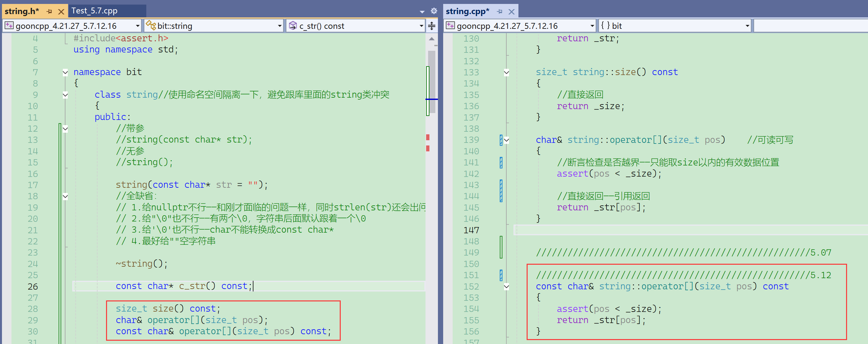Image resolution: width=868 pixels, height=344 pixels.
Task: Pin the string.h tab
Action: point(49,11)
